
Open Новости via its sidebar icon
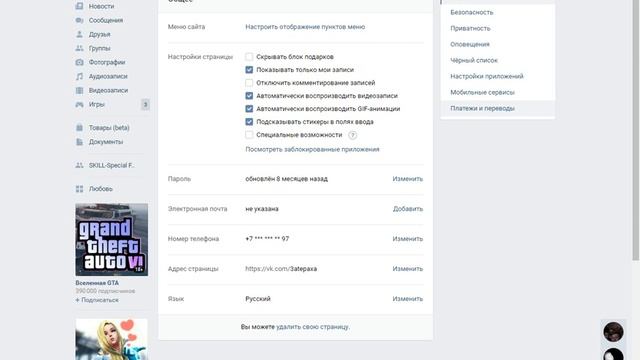click(79, 6)
